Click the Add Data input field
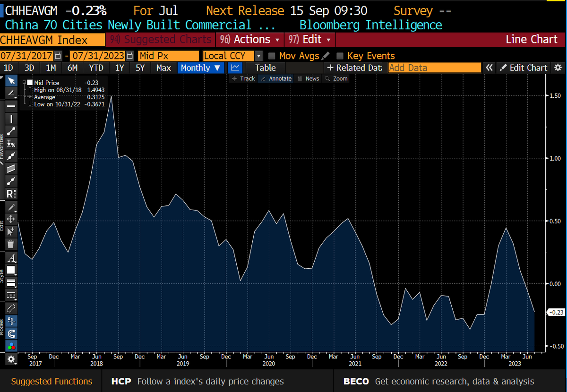This screenshot has width=567, height=392. pyautogui.click(x=435, y=68)
